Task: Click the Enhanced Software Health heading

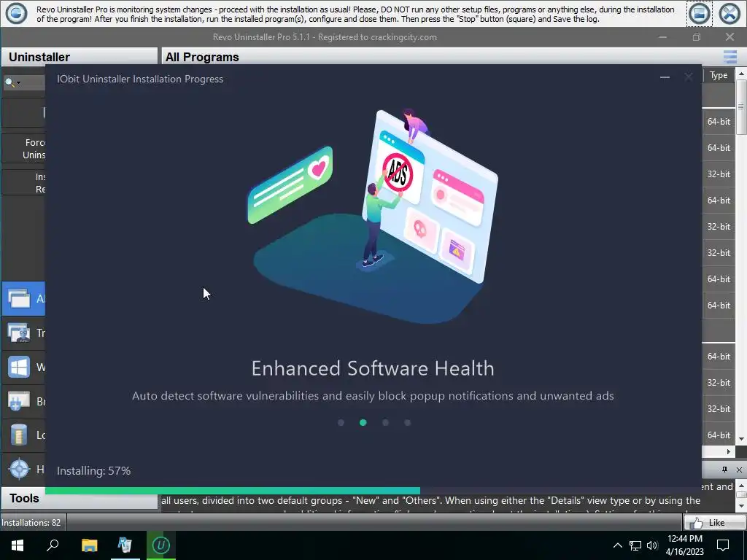Action: [x=373, y=368]
